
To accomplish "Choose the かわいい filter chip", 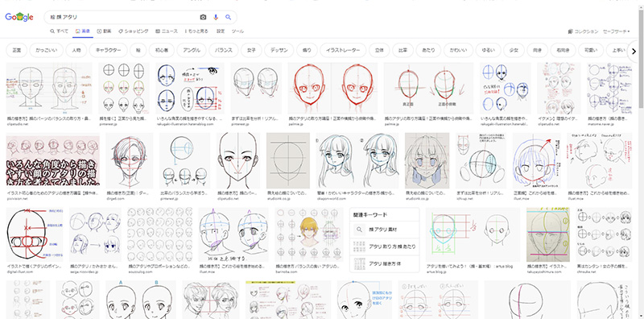I will [458, 50].
